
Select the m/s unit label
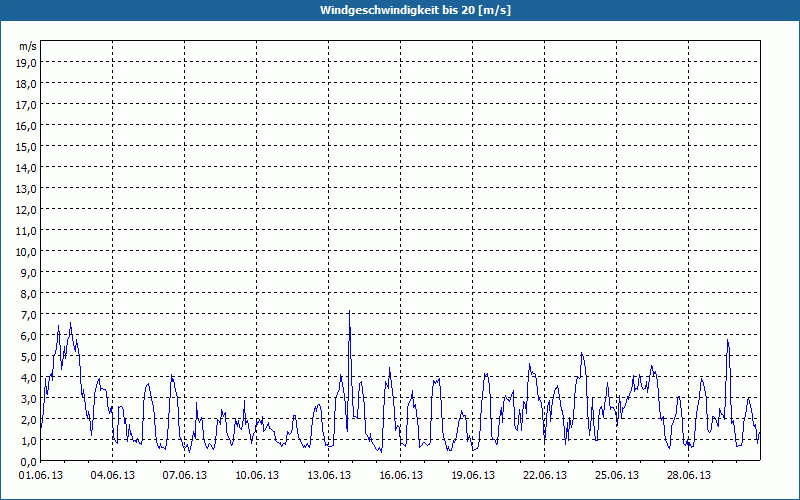(28, 46)
